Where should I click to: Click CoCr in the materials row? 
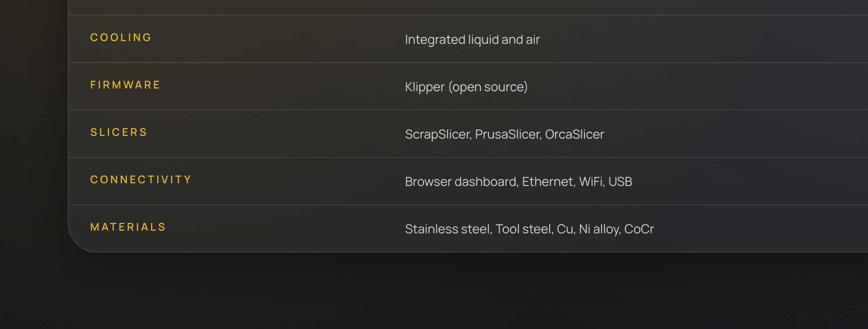point(639,229)
